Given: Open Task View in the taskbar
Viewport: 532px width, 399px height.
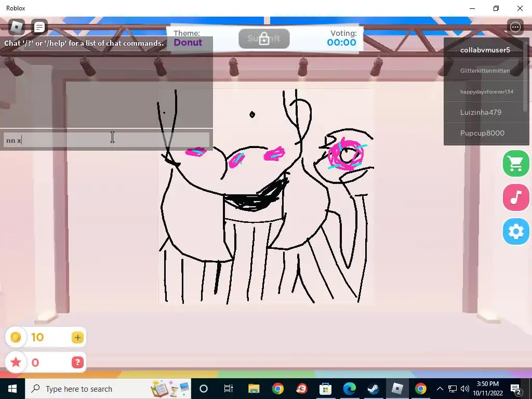Looking at the screenshot, I should click(x=229, y=389).
